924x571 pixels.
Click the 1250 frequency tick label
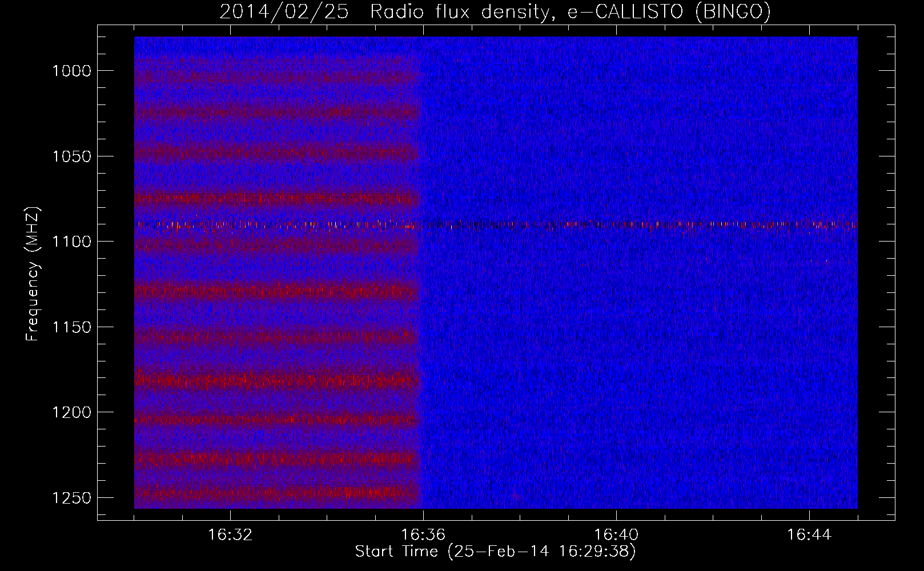point(71,498)
